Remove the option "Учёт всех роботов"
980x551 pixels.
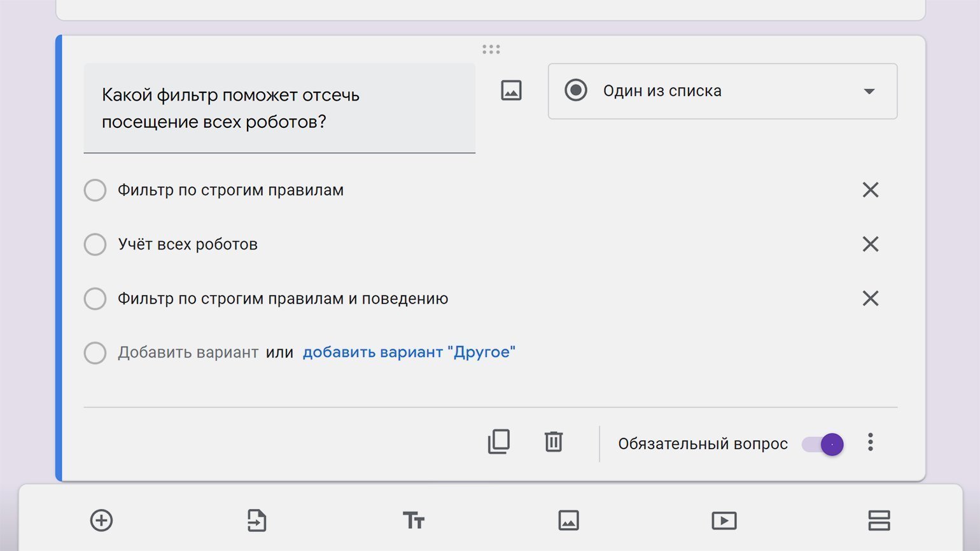[870, 244]
